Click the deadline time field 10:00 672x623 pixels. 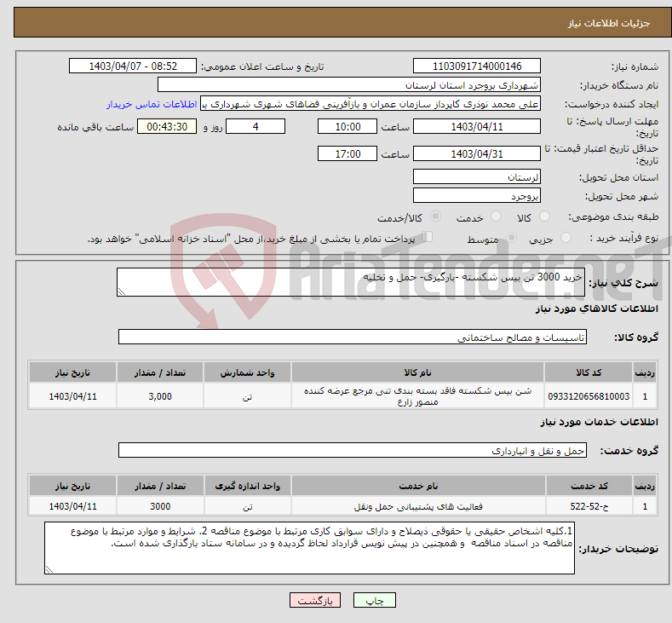coord(347,126)
